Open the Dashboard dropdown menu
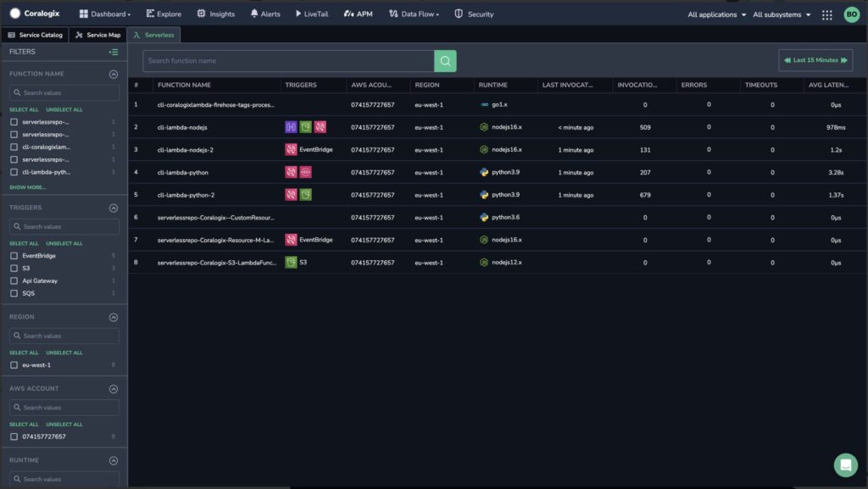This screenshot has width=868, height=489. (105, 14)
